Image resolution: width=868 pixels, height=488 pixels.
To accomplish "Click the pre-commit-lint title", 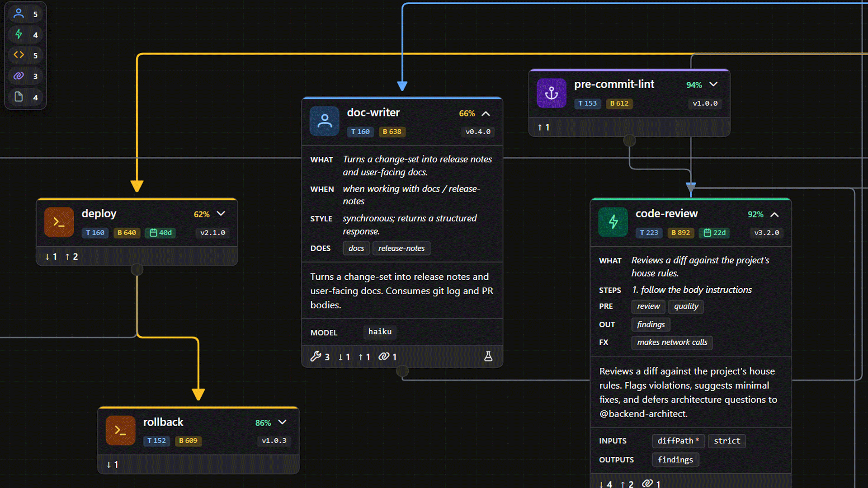I will click(614, 84).
